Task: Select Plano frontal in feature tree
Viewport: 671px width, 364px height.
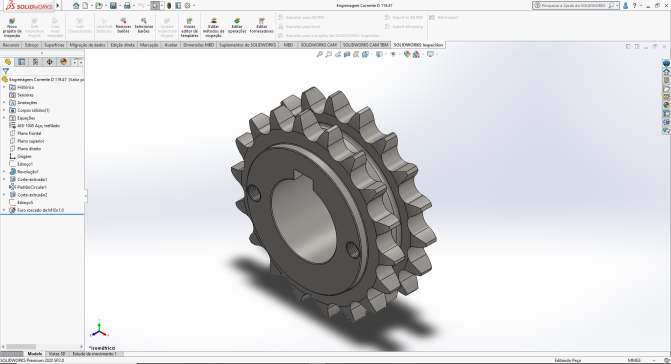Action: (x=29, y=133)
